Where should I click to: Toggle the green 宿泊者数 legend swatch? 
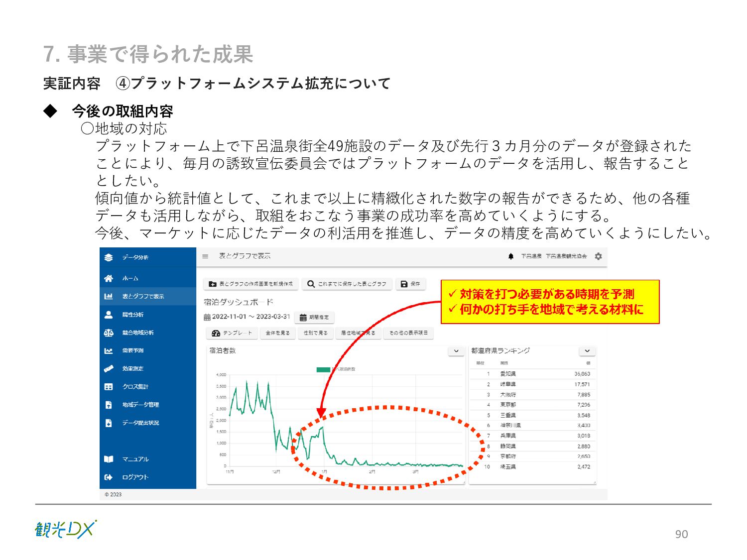324,369
